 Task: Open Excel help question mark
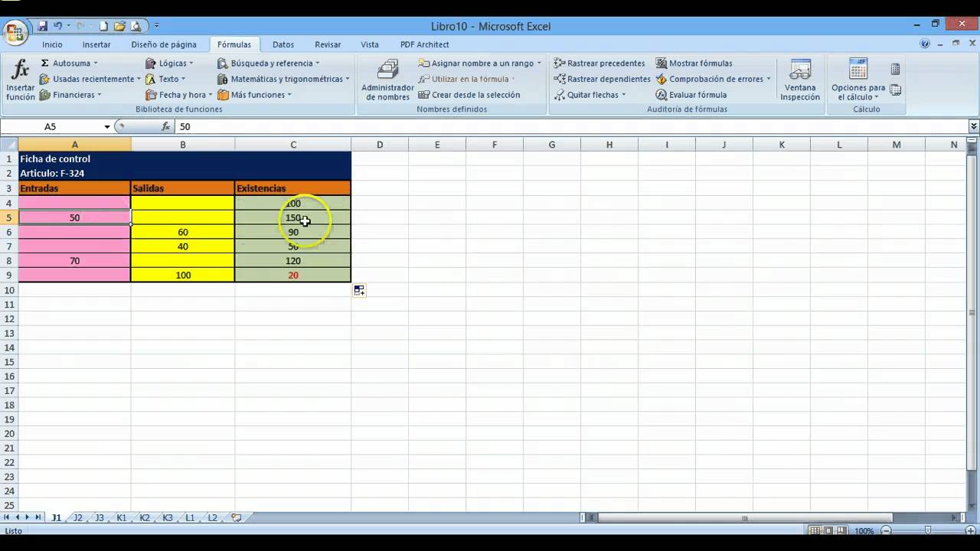pyautogui.click(x=926, y=44)
